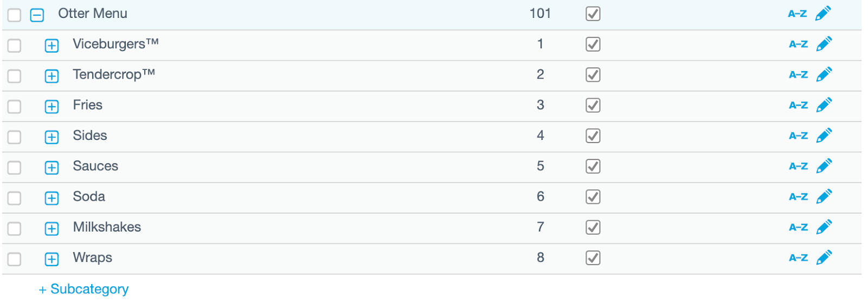Tick the selection checkbox beside Otter Menu

pyautogui.click(x=15, y=15)
